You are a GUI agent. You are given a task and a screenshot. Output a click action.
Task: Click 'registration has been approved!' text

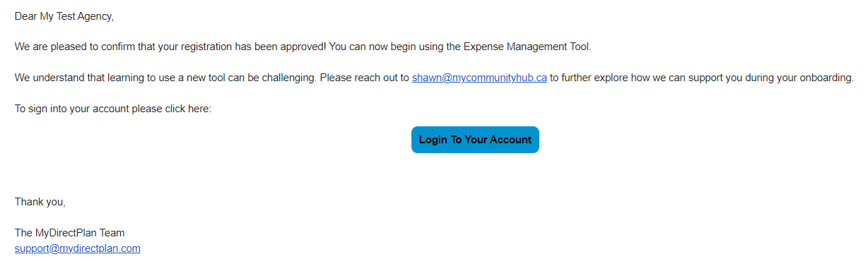tap(254, 47)
